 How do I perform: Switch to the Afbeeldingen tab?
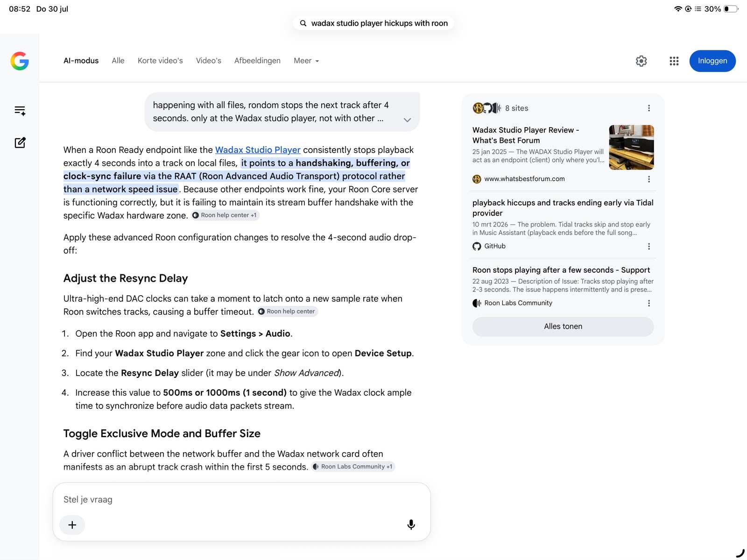pos(257,61)
